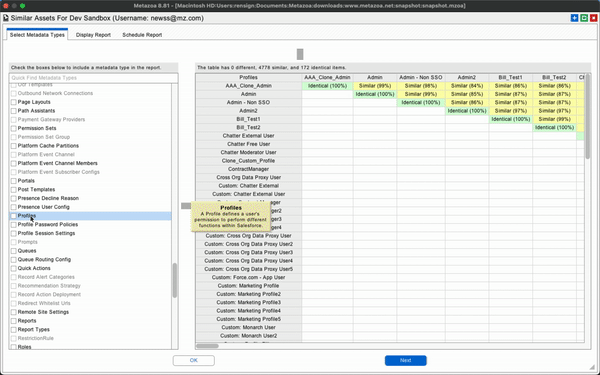
Task: Check the Post Templates checkbox
Action: pos(14,189)
